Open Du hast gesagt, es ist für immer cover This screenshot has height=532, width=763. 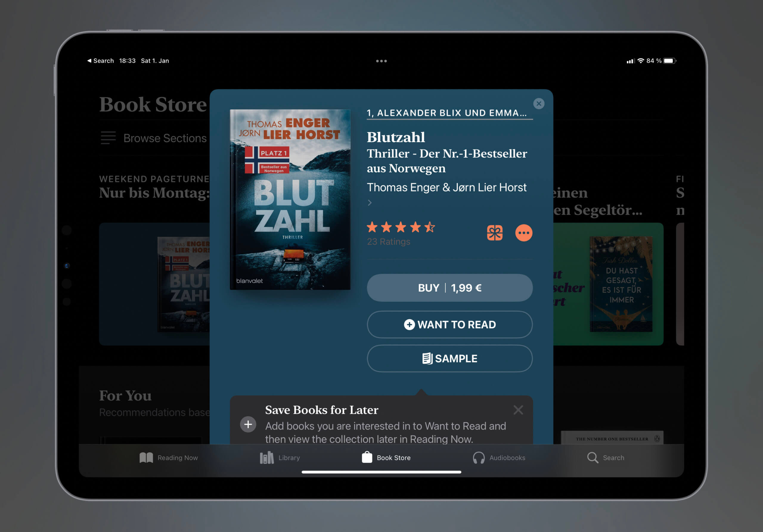coord(621,284)
